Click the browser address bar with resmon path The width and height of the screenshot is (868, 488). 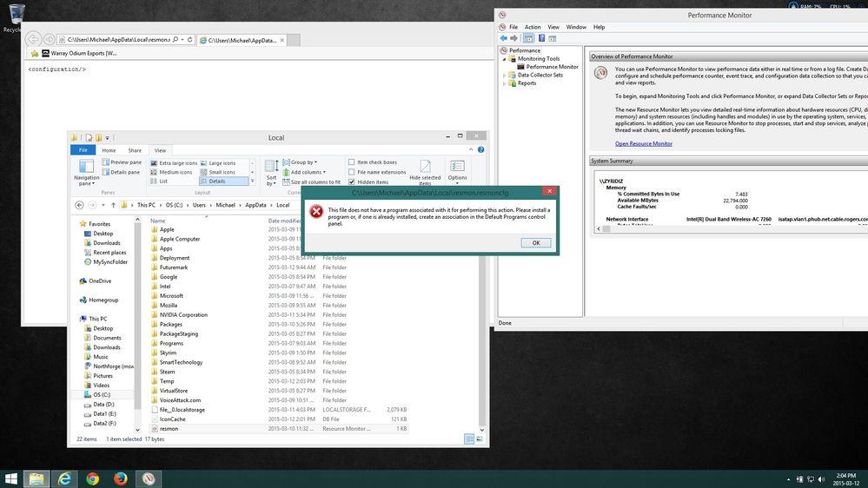(118, 40)
